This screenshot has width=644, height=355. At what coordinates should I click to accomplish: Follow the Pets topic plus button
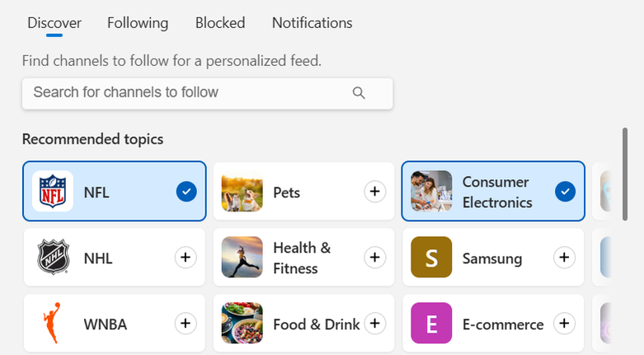375,192
